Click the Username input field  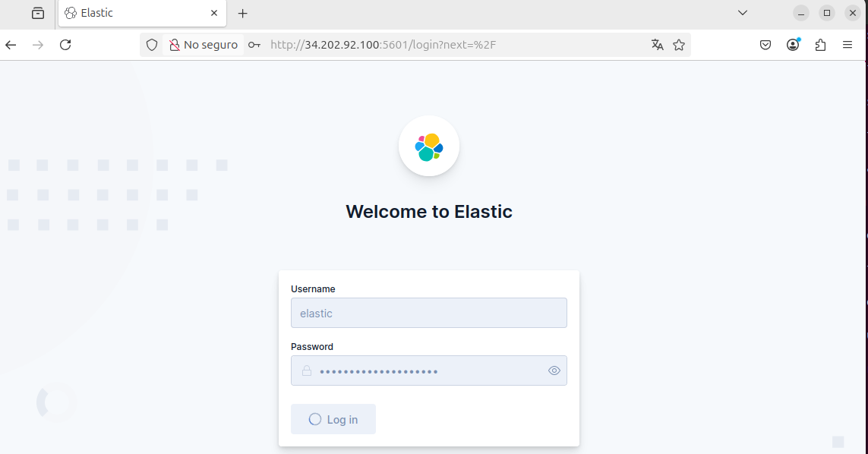[428, 313]
